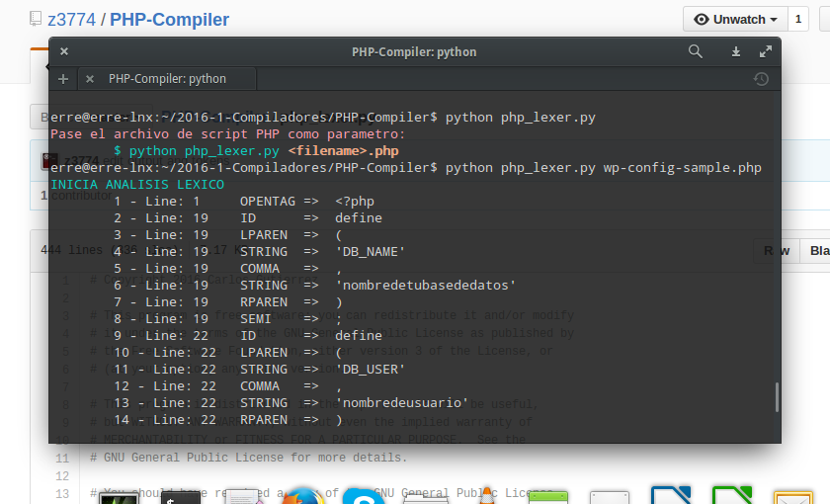
Task: Click the LPAREN token on row 3
Action: point(264,235)
